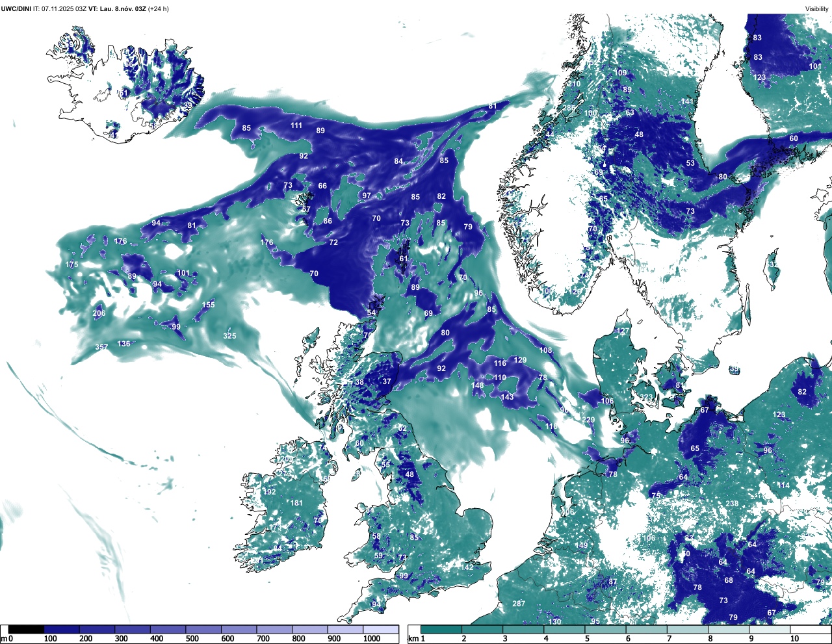The image size is (832, 644).
Task: Pick the 500–600 m legend color segment
Action: (x=203, y=630)
